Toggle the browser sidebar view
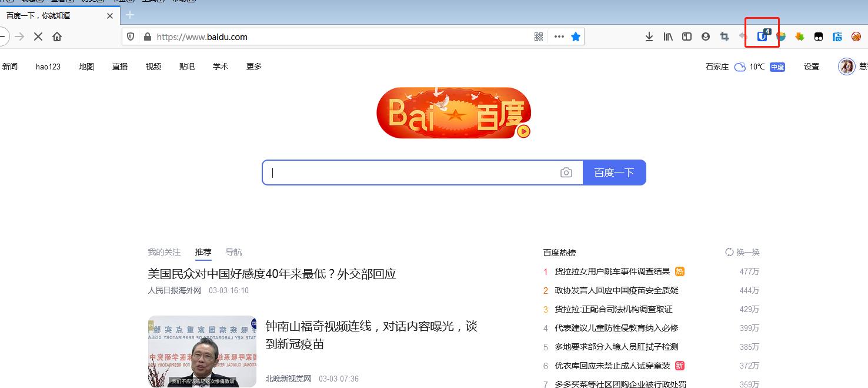This screenshot has height=388, width=868. pos(686,36)
